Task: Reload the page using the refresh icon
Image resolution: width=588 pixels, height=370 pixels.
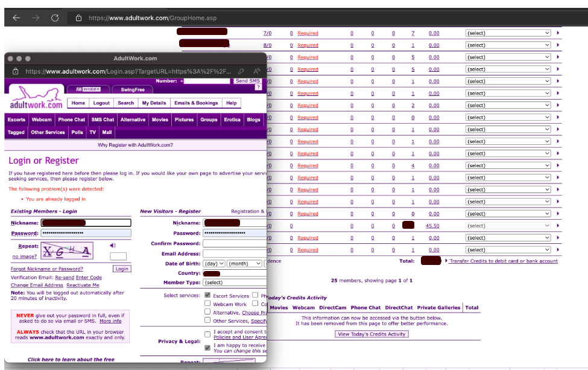Action: click(x=55, y=18)
